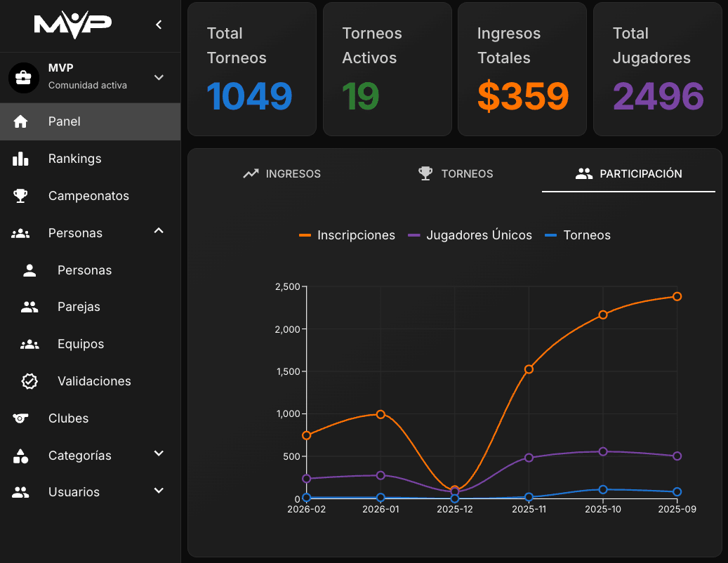Open the TORNEOS chart tab
The width and height of the screenshot is (728, 563).
[455, 173]
